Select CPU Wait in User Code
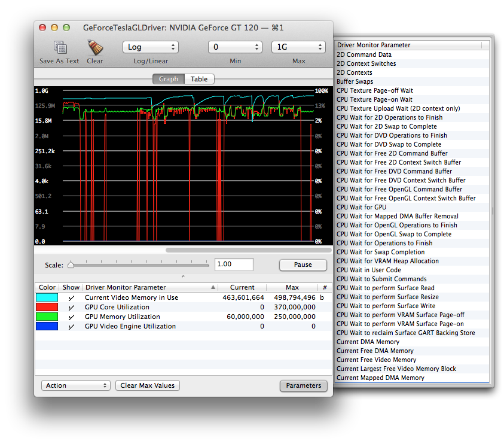This screenshot has width=504, height=444. tap(412, 270)
